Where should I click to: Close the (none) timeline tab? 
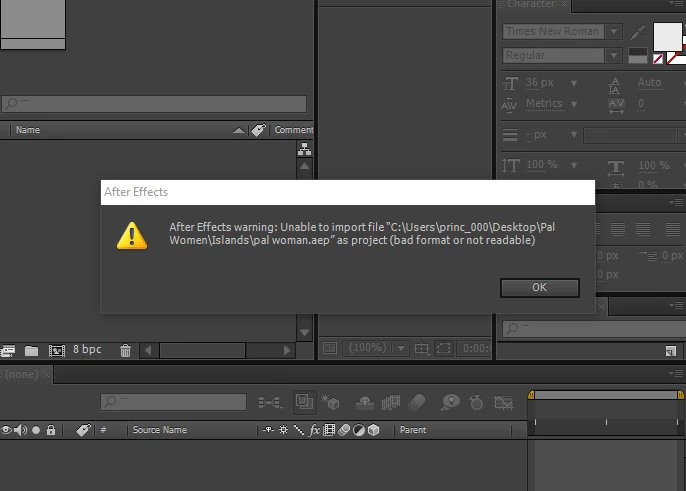pos(46,375)
